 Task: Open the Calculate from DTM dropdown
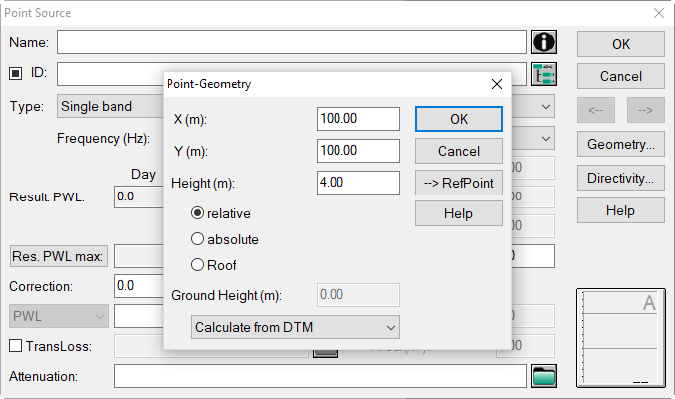click(x=295, y=327)
